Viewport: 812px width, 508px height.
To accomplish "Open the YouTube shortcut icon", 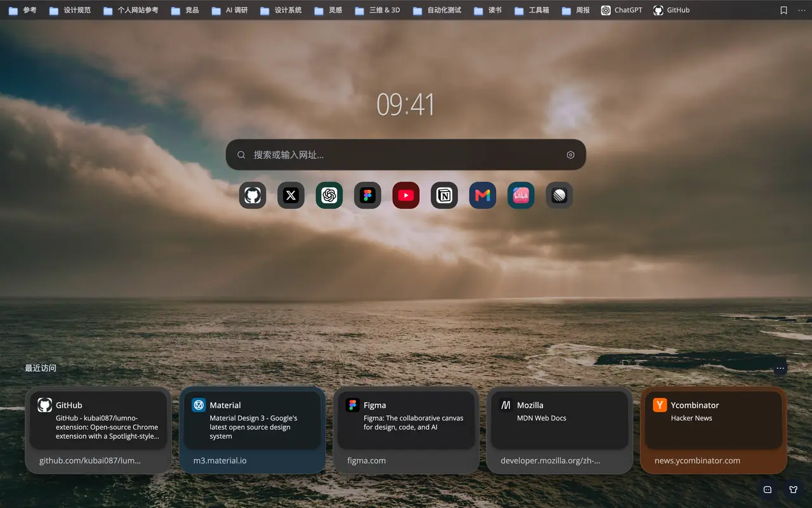I will coord(406,196).
